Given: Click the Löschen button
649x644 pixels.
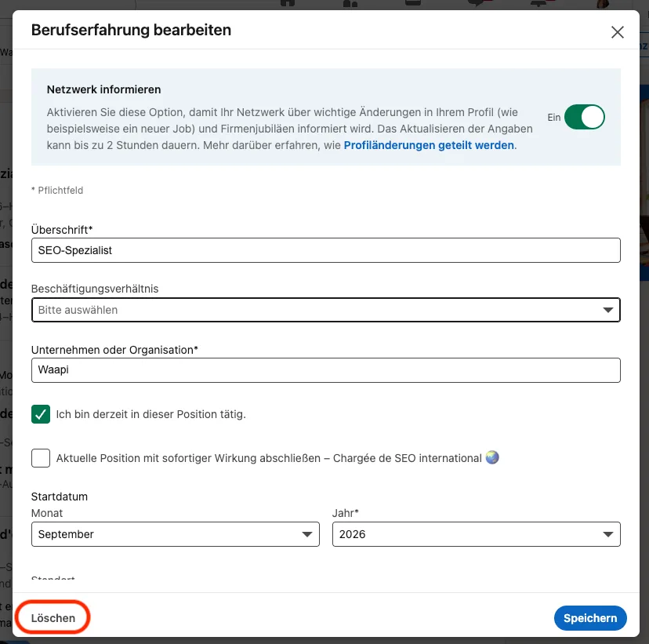Looking at the screenshot, I should coord(53,618).
